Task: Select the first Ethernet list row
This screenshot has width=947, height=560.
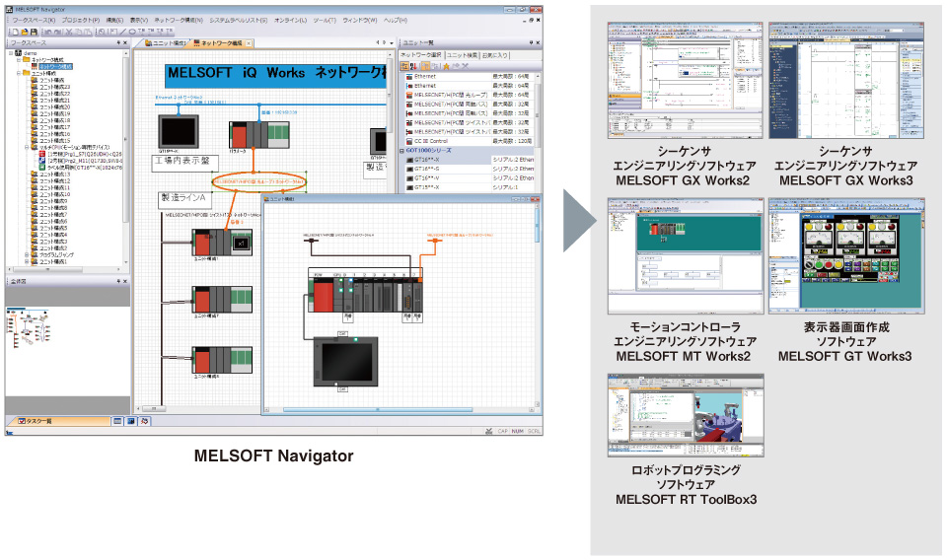Action: click(x=469, y=77)
